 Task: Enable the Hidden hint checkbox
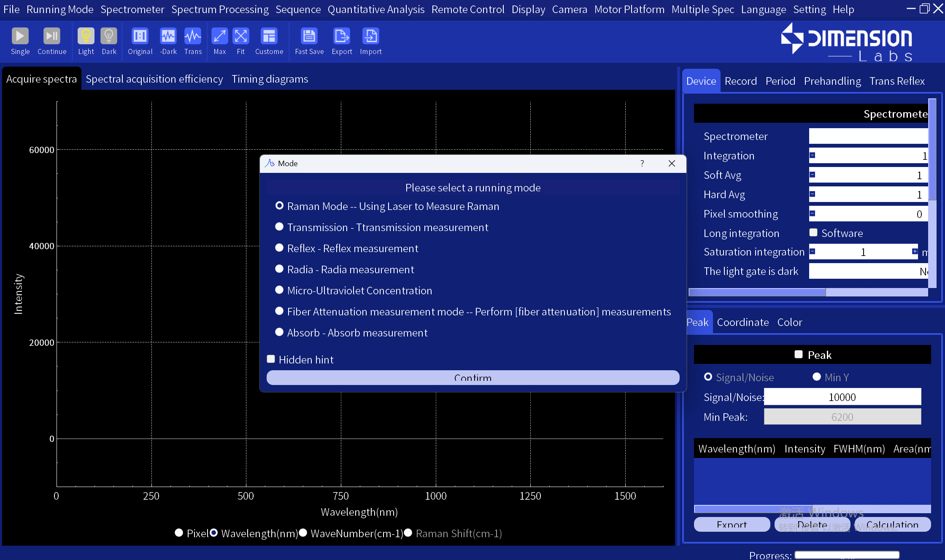pos(271,359)
